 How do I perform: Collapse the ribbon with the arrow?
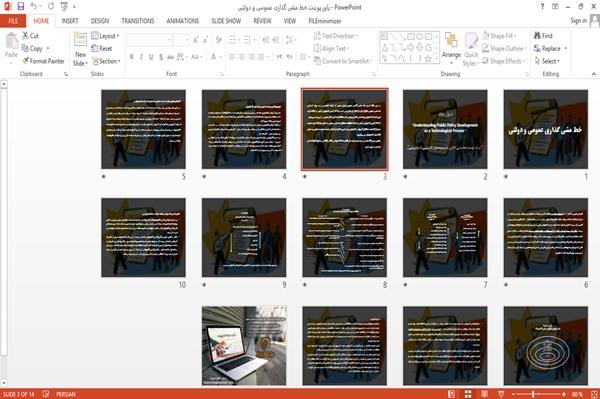[593, 74]
